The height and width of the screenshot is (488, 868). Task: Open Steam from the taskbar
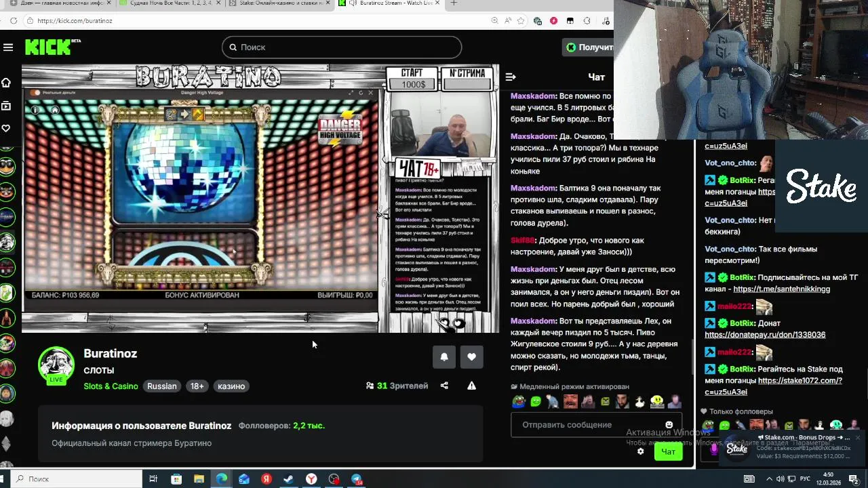289,479
